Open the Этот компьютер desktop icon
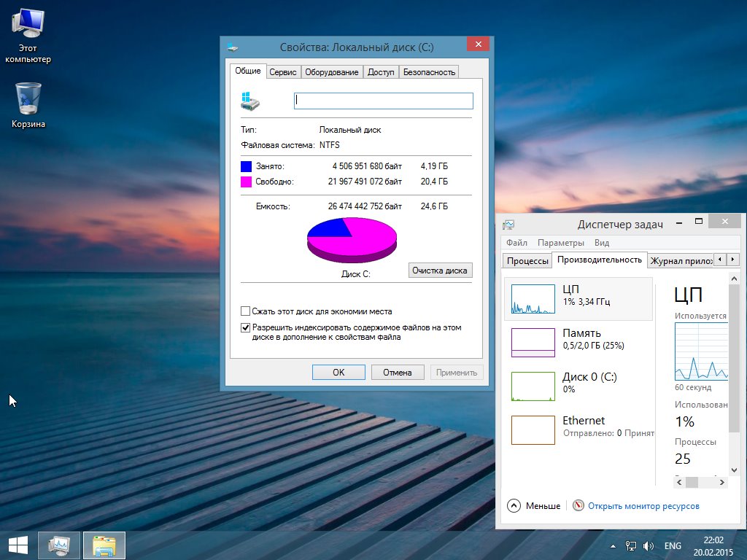 [x=28, y=26]
